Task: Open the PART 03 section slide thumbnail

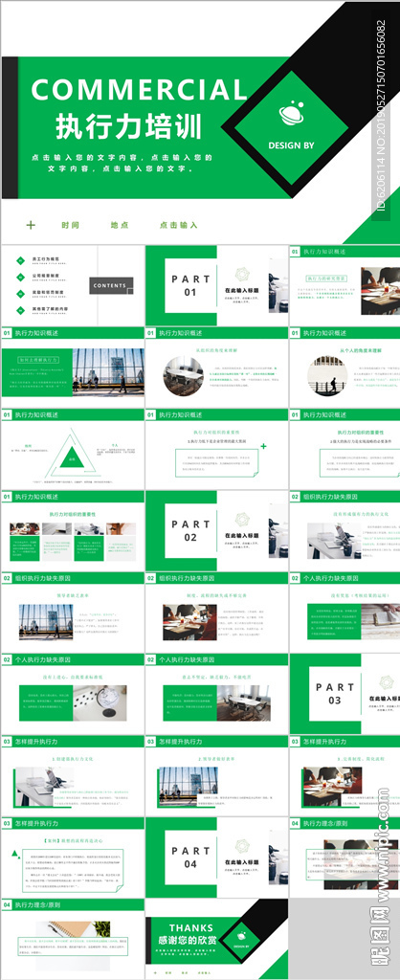Action: point(344,694)
